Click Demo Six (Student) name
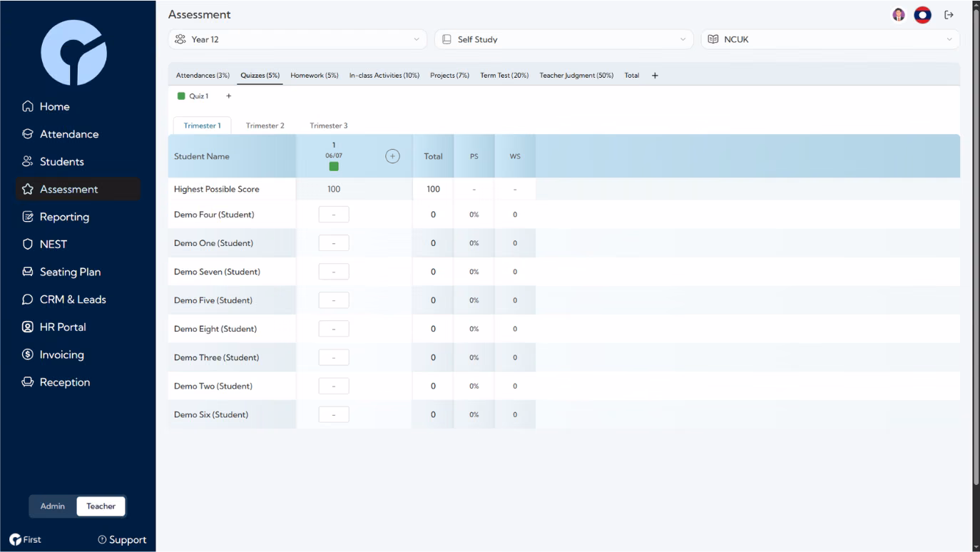The width and height of the screenshot is (980, 552). (x=211, y=414)
